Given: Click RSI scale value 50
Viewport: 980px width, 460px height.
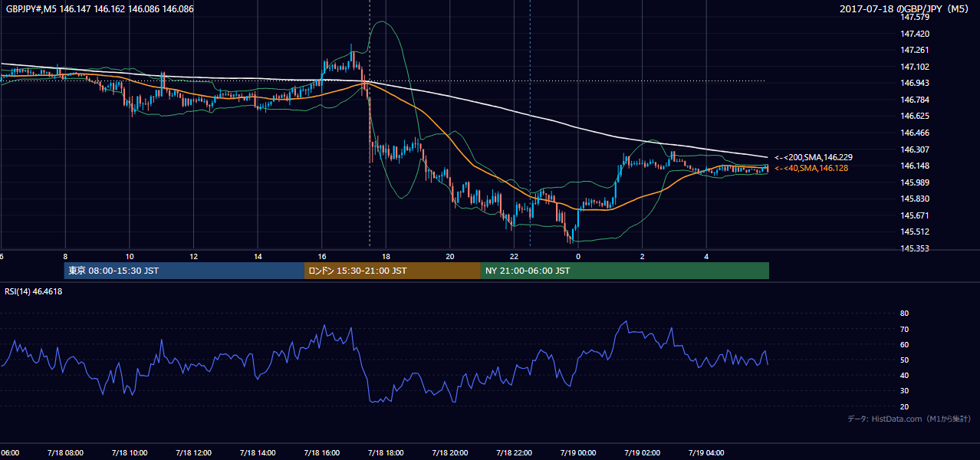Looking at the screenshot, I should (904, 360).
